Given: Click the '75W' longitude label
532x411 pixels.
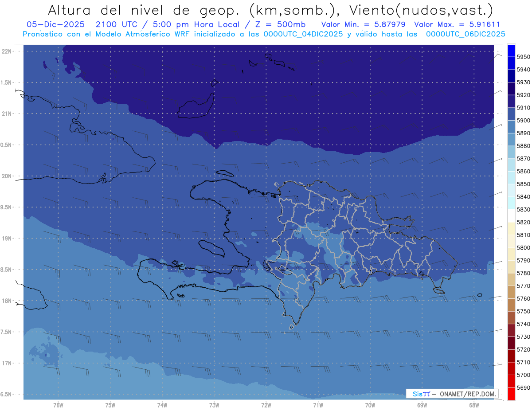Looking at the screenshot, I should (110, 405).
